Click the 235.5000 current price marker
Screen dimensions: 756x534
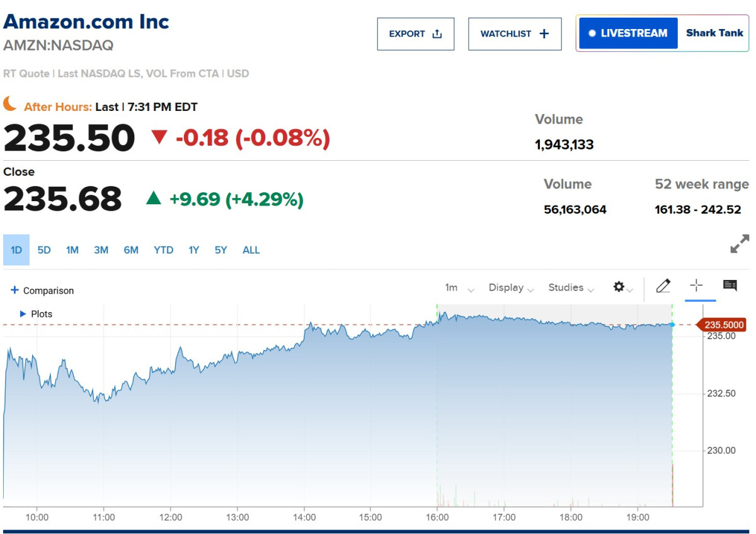click(x=723, y=325)
